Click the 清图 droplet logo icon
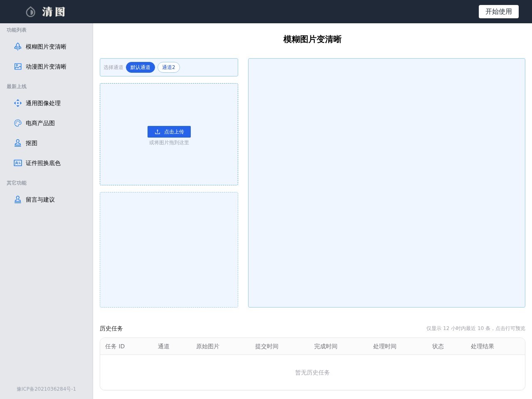Viewport: 532px width, 399px height. 30,12
